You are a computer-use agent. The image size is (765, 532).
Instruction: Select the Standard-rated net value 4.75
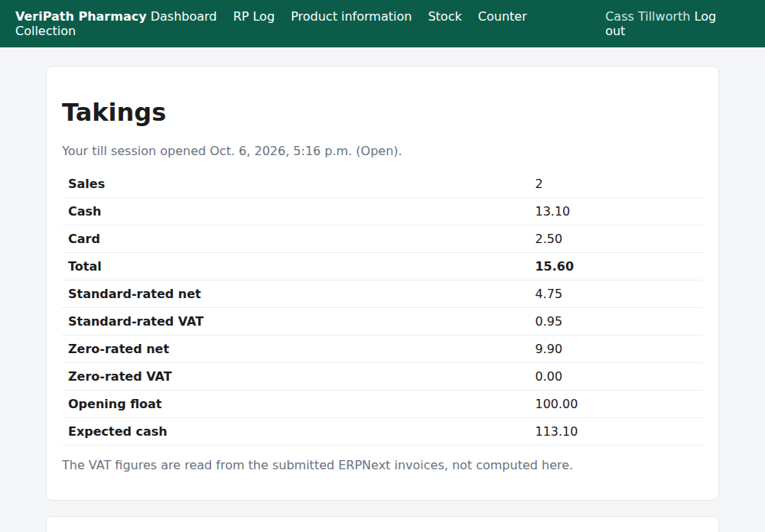click(x=549, y=294)
